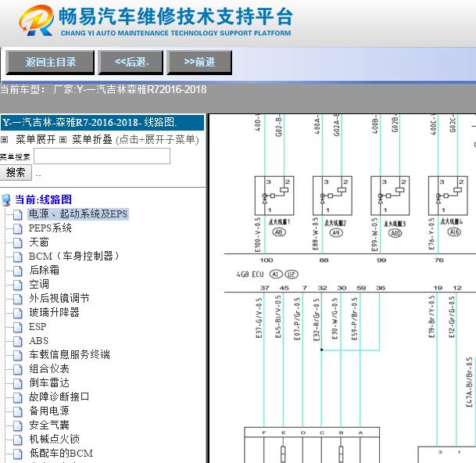The height and width of the screenshot is (463, 476).
Task: Click page icon beside 外后视镜调节
Action: (x=18, y=299)
